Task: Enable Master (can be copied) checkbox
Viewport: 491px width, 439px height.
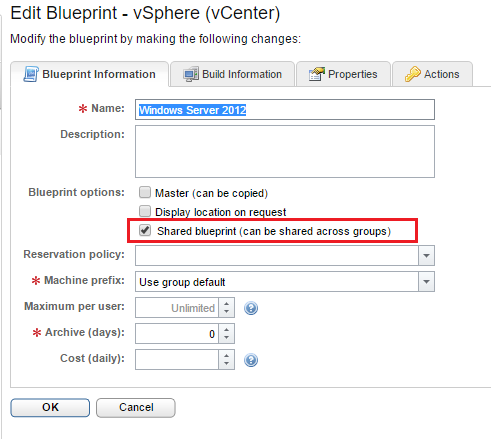Action: coord(145,192)
